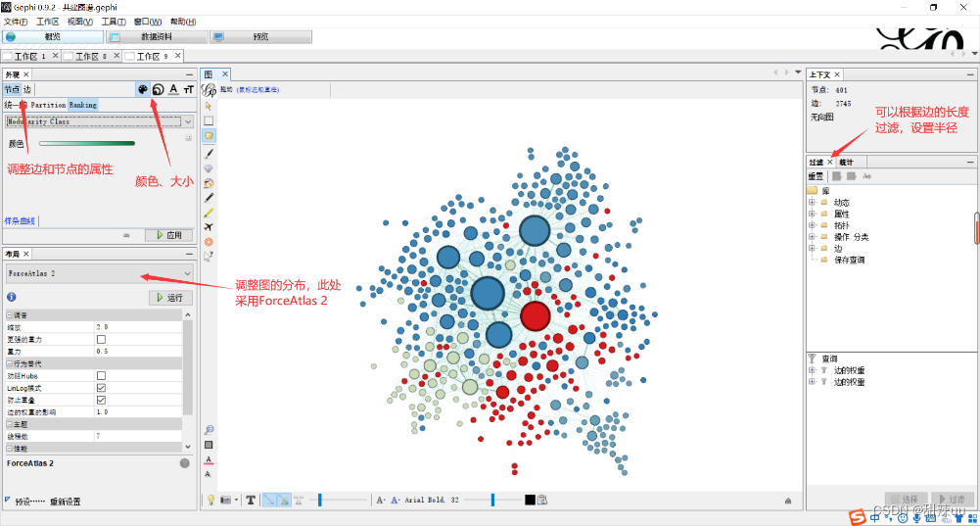The image size is (980, 526).
Task: Expand the 边 filter folder
Action: [812, 248]
